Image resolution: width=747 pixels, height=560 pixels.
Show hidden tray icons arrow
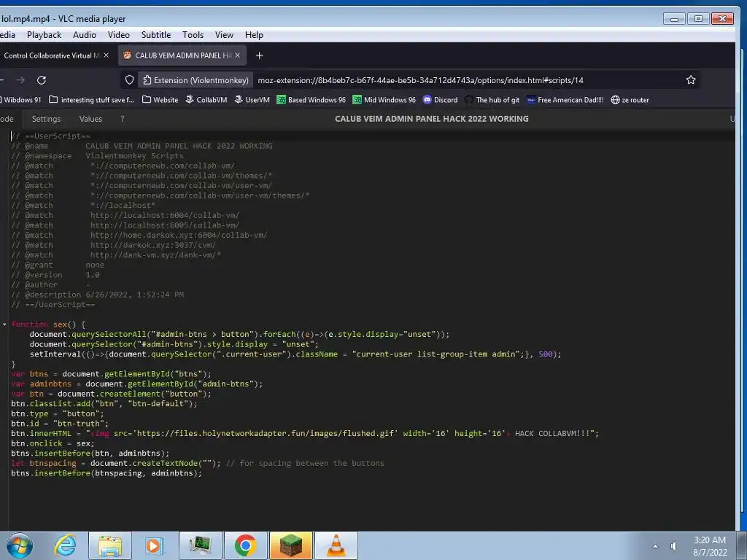(x=656, y=546)
